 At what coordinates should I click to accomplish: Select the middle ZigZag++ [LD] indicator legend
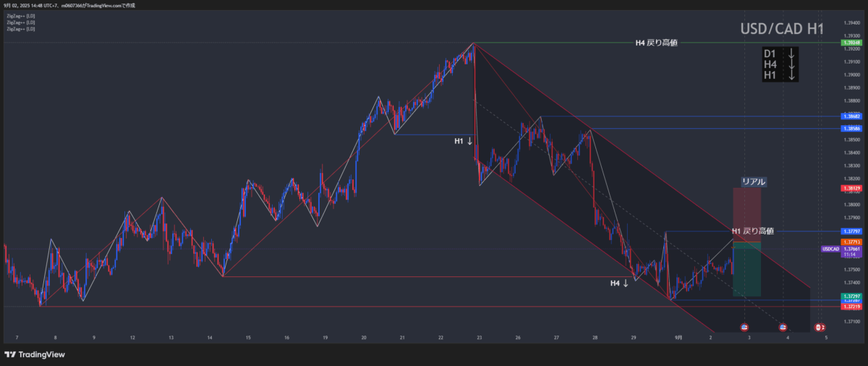20,22
